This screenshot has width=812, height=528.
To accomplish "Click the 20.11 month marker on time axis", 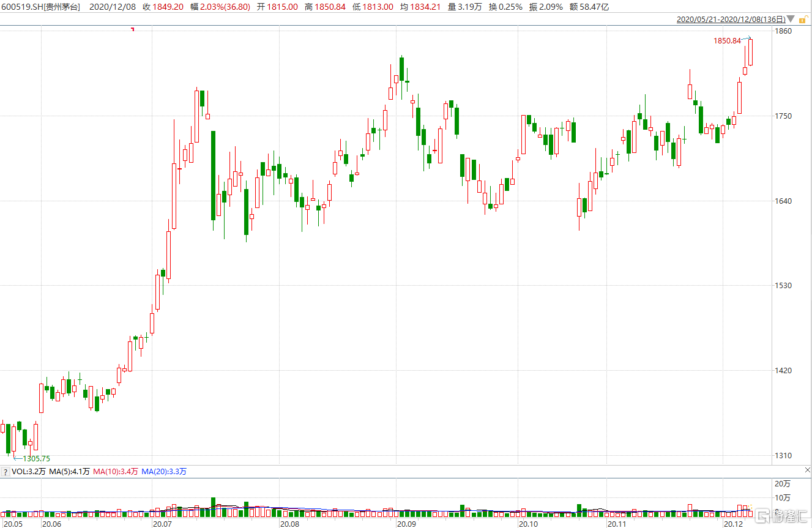I will (617, 524).
